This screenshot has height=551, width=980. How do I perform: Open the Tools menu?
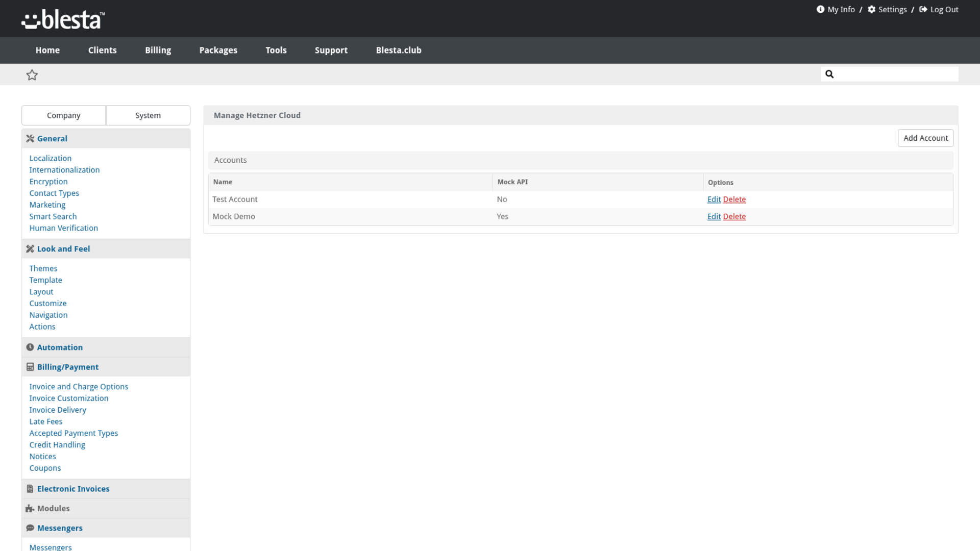pyautogui.click(x=276, y=50)
